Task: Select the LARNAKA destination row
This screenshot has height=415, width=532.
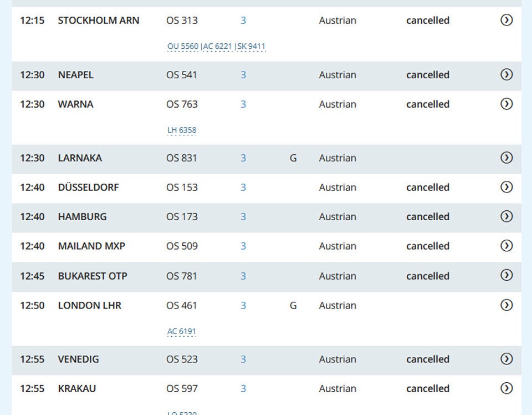Action: tap(80, 158)
